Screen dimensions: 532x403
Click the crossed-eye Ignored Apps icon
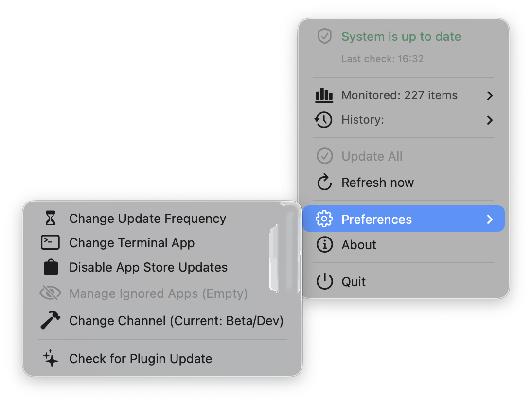click(51, 293)
